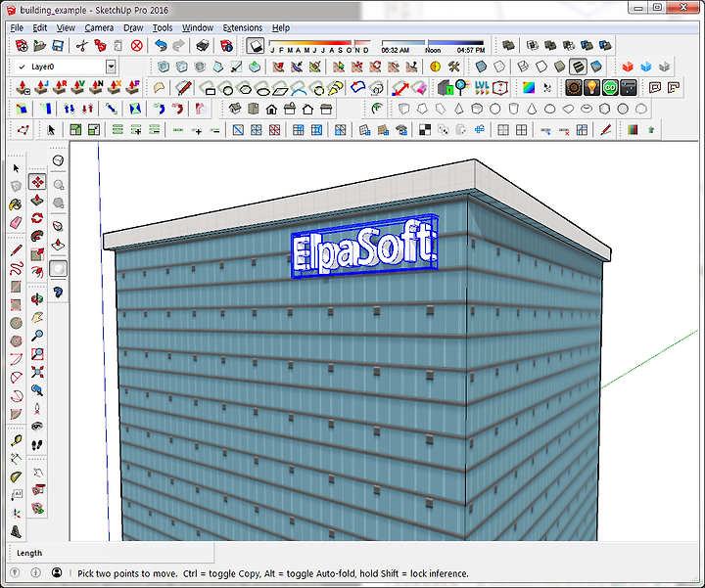Select the Tape Measure tool
The height and width of the screenshot is (588, 705).
point(17,440)
